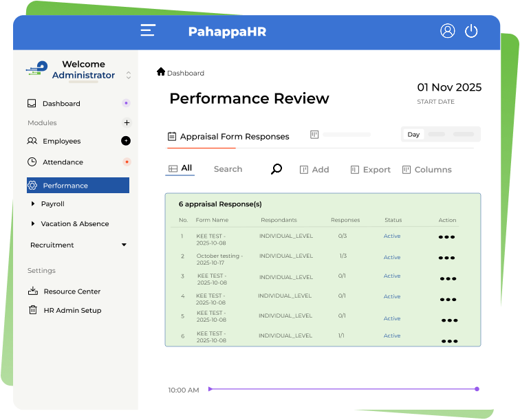520x420 pixels.
Task: Click the home icon beside Dashboard breadcrumb
Action: (x=161, y=72)
